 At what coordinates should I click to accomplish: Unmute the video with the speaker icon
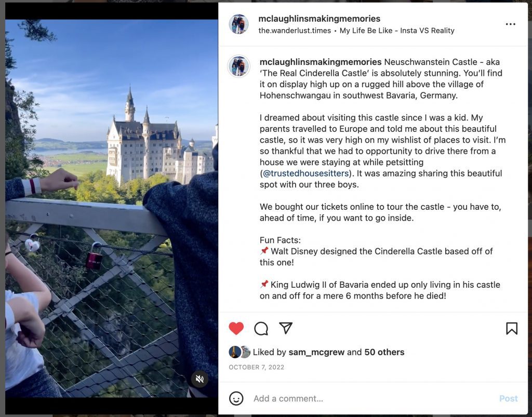tap(200, 379)
